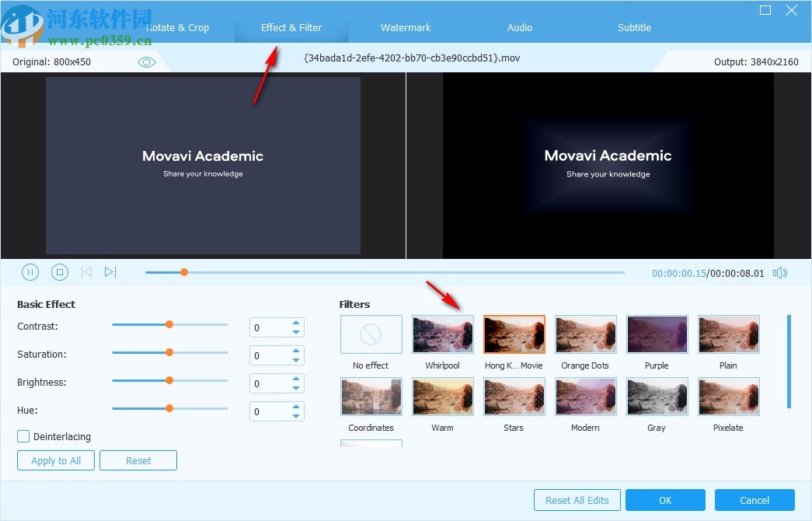Select the No effect filter
The image size is (812, 521).
pos(371,334)
